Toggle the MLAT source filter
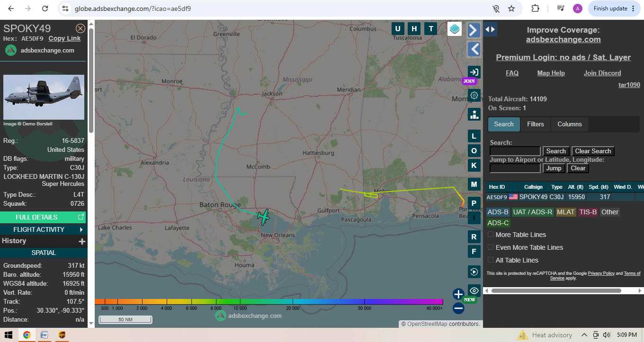 565,212
